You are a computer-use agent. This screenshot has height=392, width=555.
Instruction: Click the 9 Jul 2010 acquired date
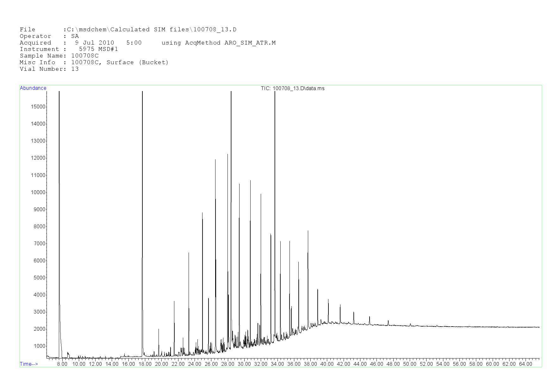(x=95, y=43)
